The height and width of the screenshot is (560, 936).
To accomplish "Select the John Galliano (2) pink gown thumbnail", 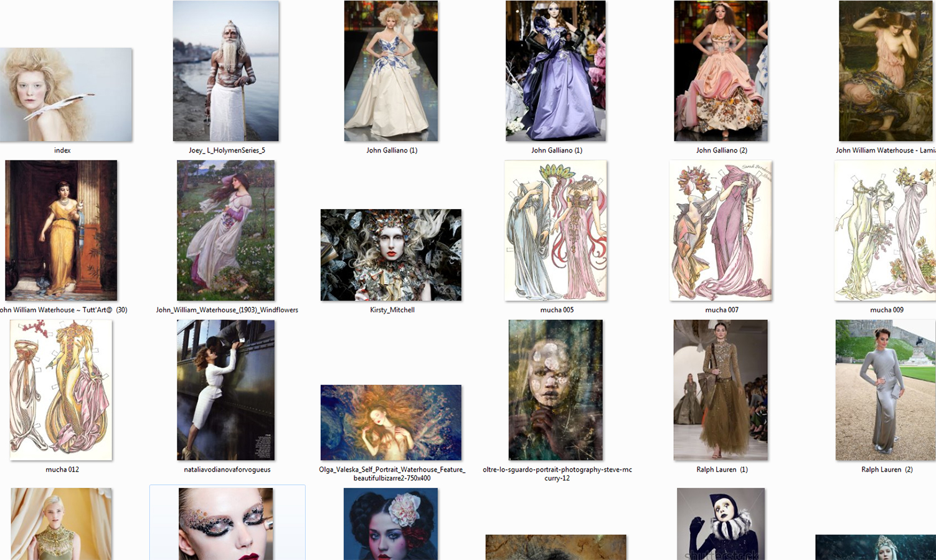I will [x=721, y=71].
